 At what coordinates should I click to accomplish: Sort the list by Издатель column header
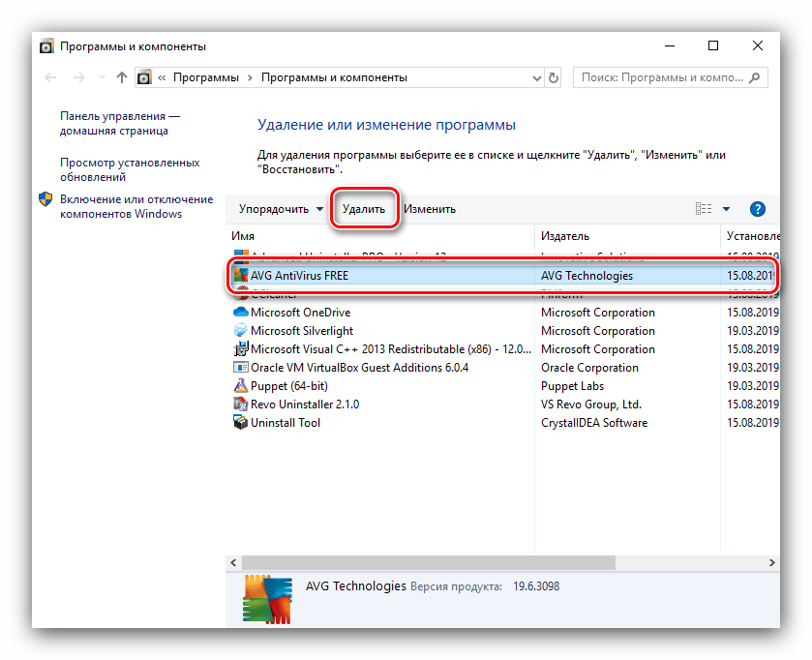pos(565,236)
